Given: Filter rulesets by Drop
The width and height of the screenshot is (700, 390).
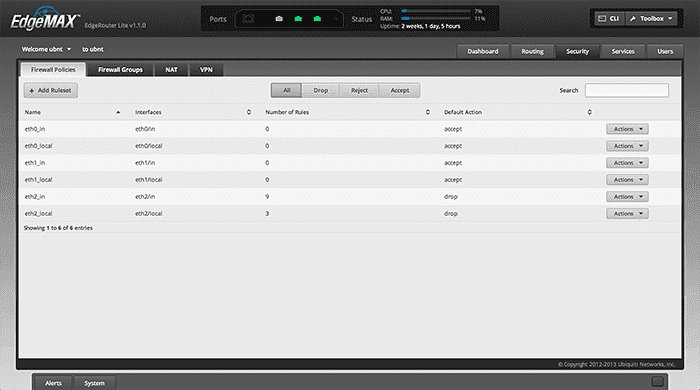Looking at the screenshot, I should (x=321, y=90).
